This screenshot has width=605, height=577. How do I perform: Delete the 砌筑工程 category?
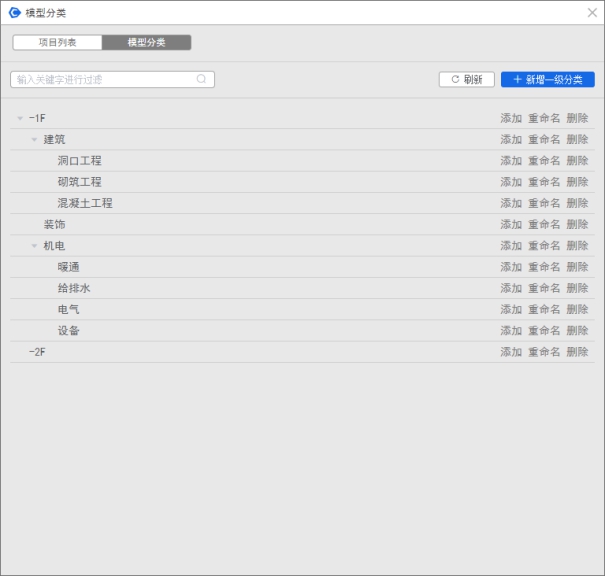[577, 182]
